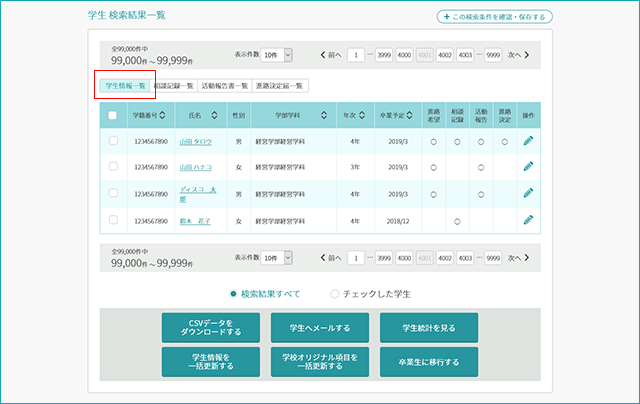
Task: Sort by 氏名 column arrows
Action: (214, 115)
